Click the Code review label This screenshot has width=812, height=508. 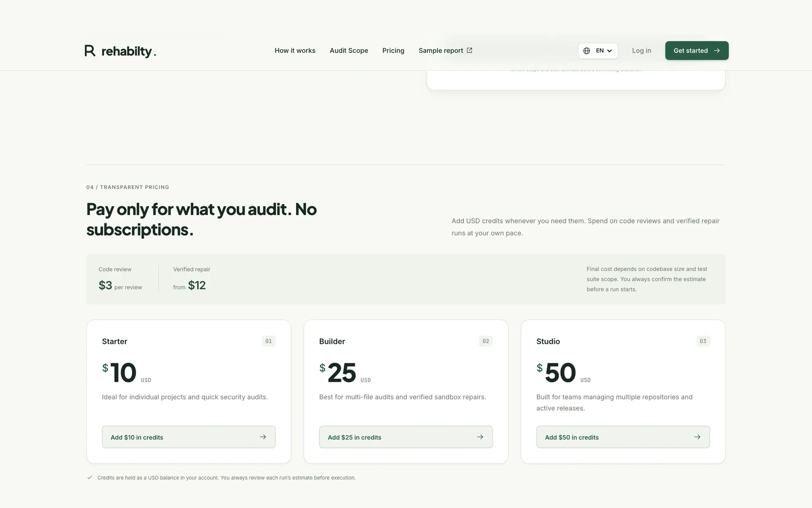click(x=115, y=269)
